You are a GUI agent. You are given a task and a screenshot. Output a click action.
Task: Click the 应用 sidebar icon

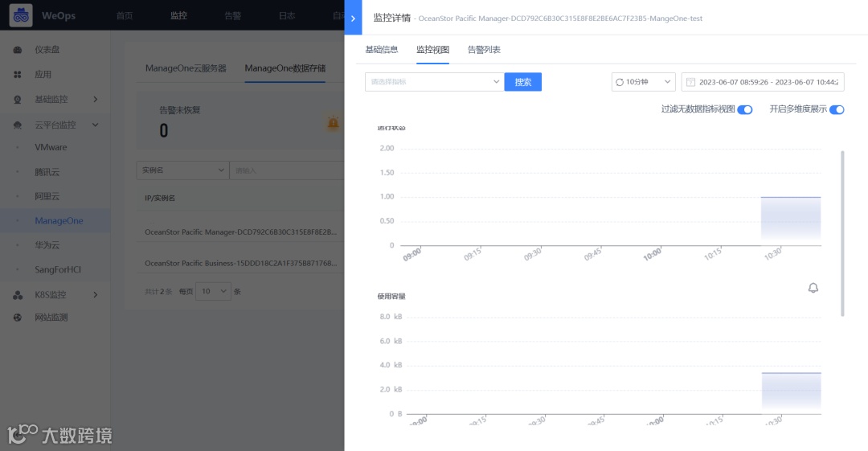pyautogui.click(x=18, y=74)
